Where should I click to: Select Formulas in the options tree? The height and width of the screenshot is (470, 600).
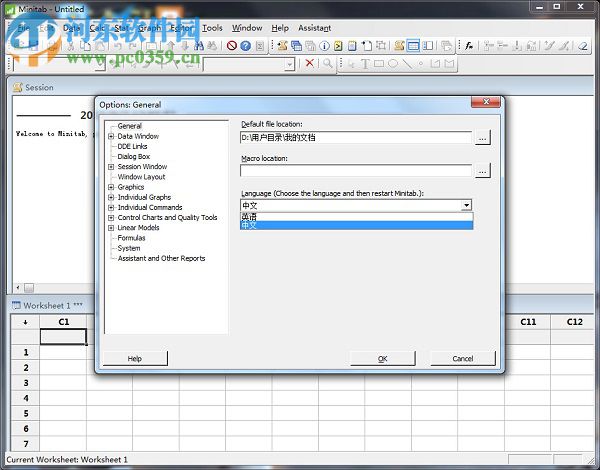click(x=132, y=238)
